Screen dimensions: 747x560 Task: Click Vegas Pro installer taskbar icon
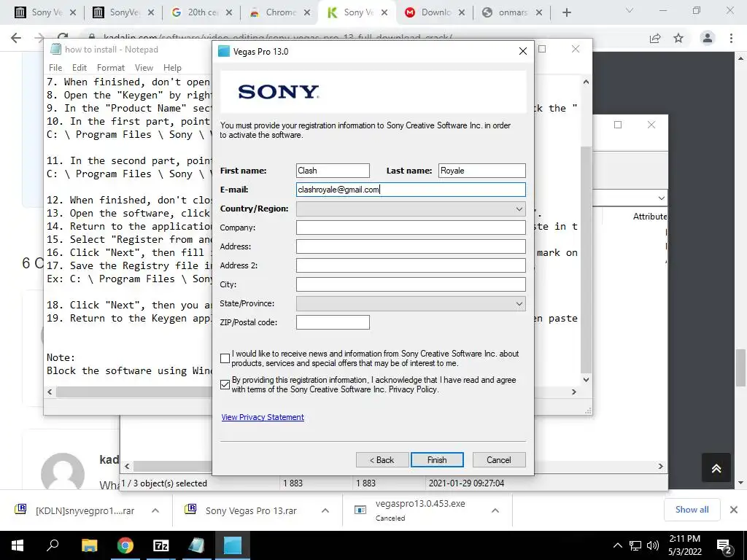coord(233,545)
